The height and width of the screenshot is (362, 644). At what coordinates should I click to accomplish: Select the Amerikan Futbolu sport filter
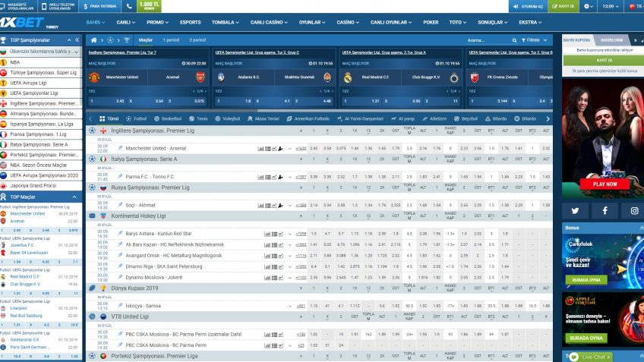click(x=308, y=118)
